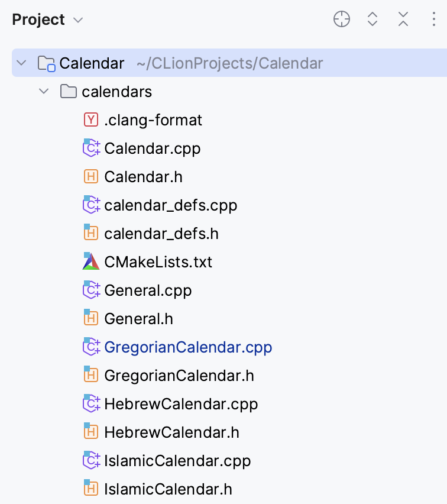Click the CMake icon next to CMakeLists.txt
The width and height of the screenshot is (447, 504).
[x=91, y=261]
